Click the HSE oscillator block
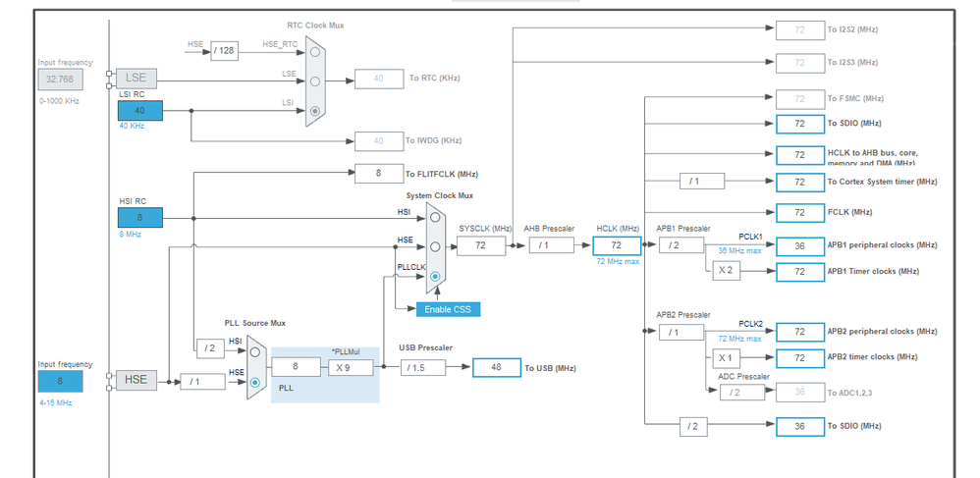Screen dimensions: 980x478 tap(136, 380)
